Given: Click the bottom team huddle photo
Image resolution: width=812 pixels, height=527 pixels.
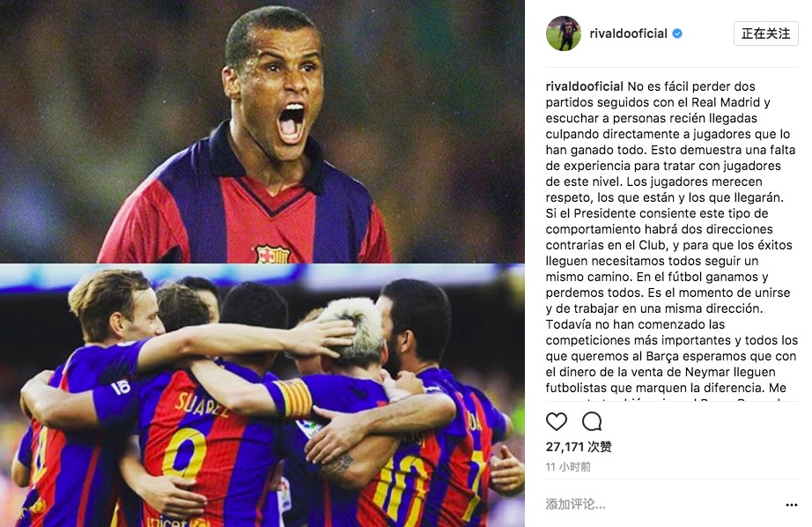Looking at the screenshot, I should point(262,396).
